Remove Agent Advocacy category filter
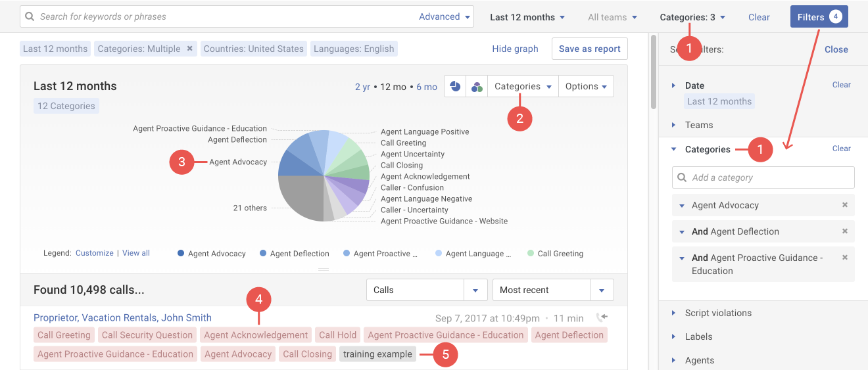The height and width of the screenshot is (370, 868). pyautogui.click(x=845, y=205)
